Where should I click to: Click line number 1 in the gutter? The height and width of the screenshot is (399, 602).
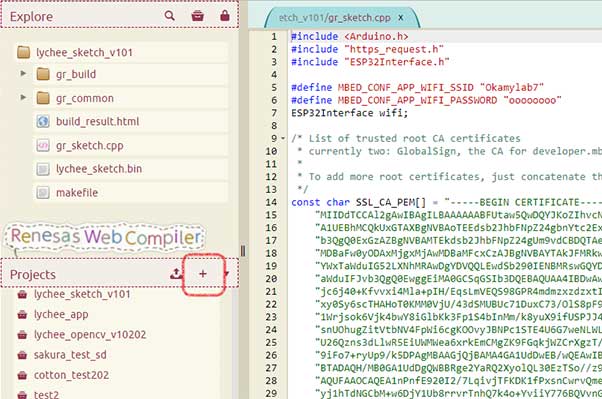pyautogui.click(x=274, y=36)
